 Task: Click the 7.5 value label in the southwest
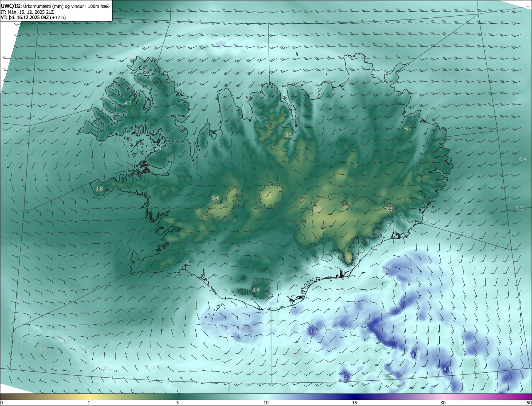point(43,350)
